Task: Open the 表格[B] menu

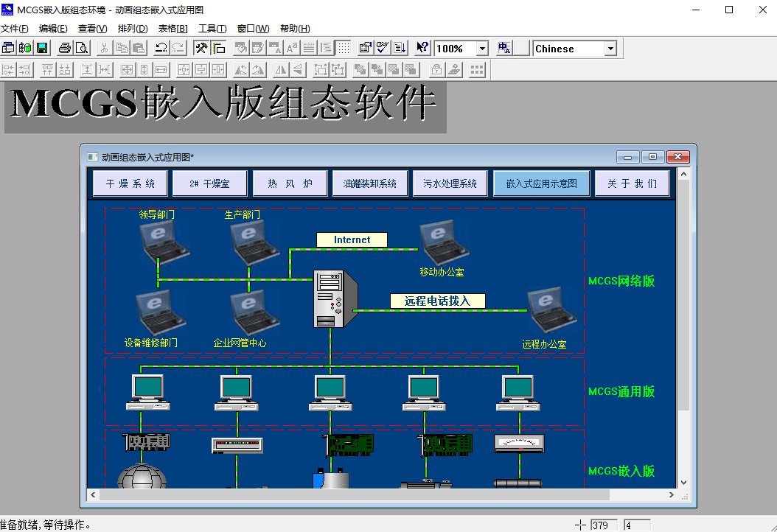Action: coord(173,29)
